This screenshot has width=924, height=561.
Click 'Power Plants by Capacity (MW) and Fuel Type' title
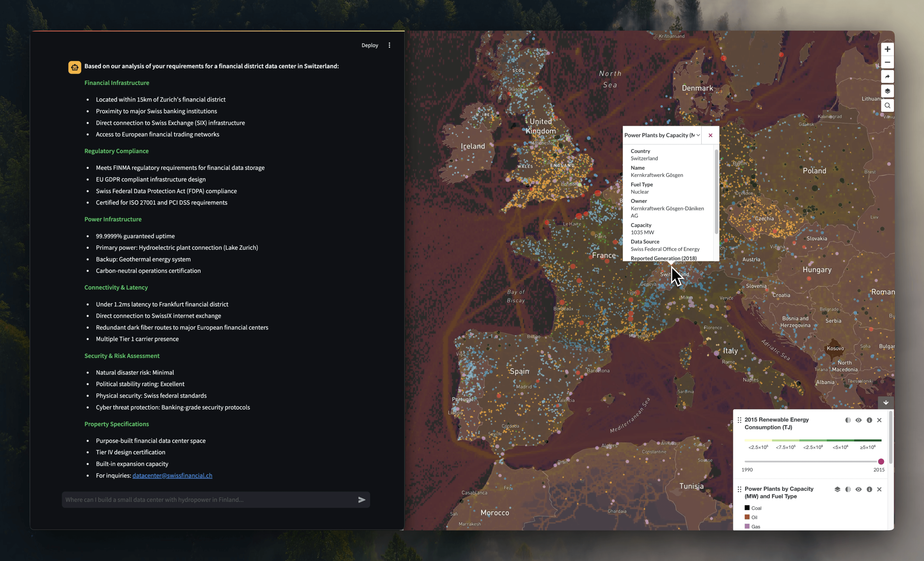779,493
